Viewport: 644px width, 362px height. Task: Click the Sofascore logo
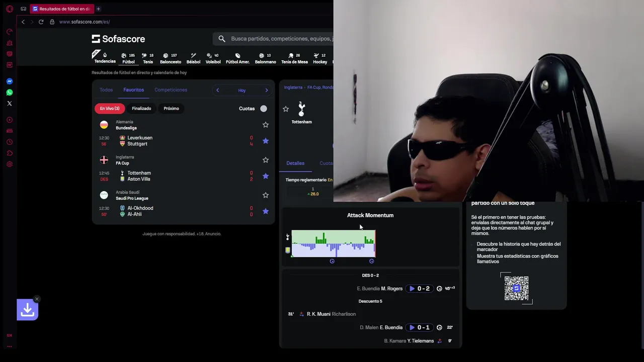(x=118, y=39)
